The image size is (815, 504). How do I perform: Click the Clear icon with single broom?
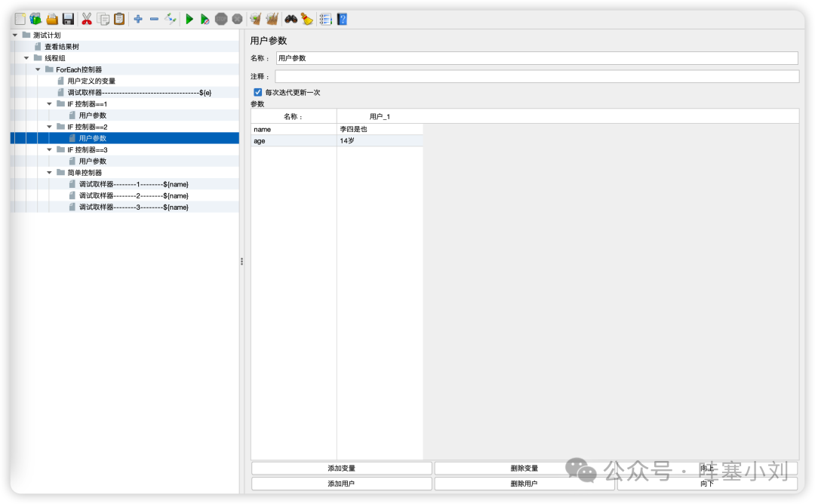(255, 19)
